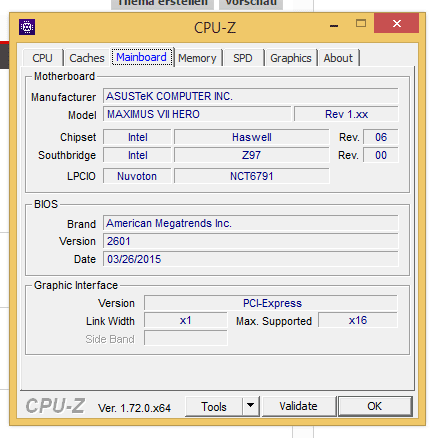Image resolution: width=434 pixels, height=438 pixels.
Task: Close the CPU-Z window
Action: pos(396,23)
